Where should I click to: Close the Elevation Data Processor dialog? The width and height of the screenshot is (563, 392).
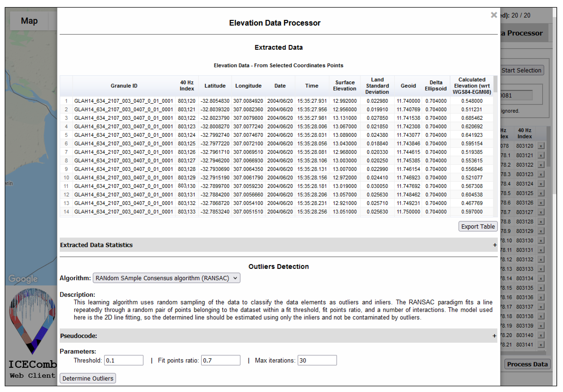tap(494, 15)
